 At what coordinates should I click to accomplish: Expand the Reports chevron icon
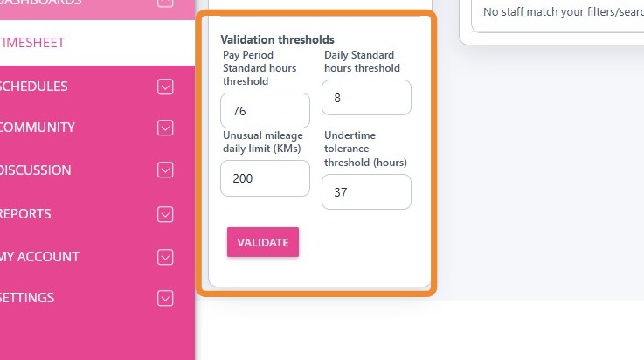[165, 214]
